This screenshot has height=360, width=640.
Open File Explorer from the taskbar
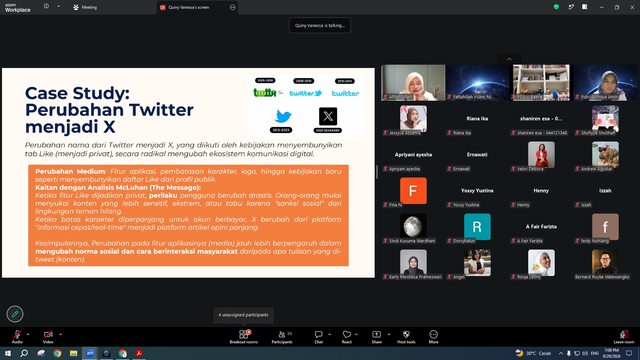click(x=73, y=353)
